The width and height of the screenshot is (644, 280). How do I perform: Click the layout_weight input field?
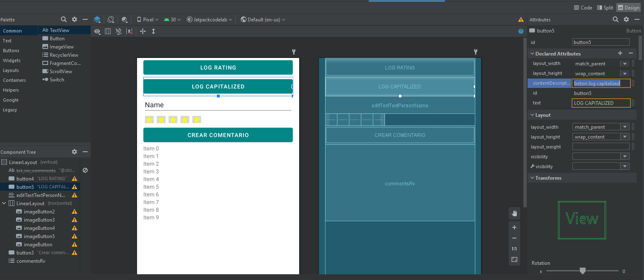[601, 147]
